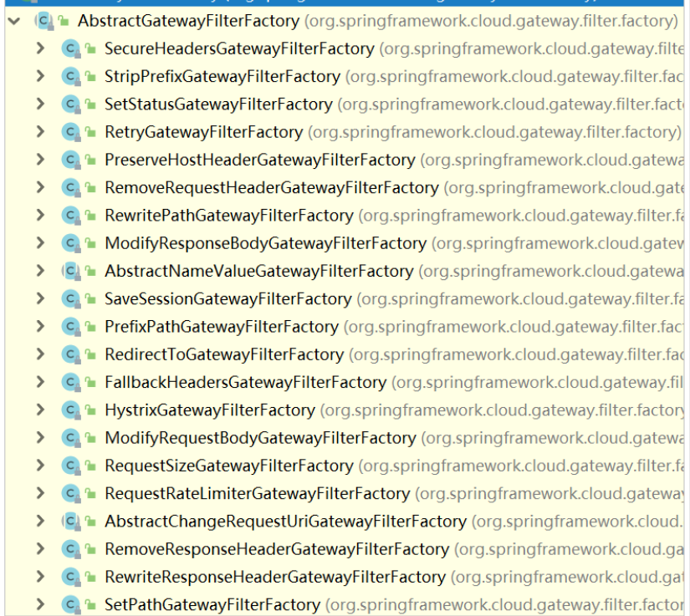Expand the StripPrefixGatewayFilterFactory node
Image resolution: width=690 pixels, height=616 pixels.
pos(40,76)
